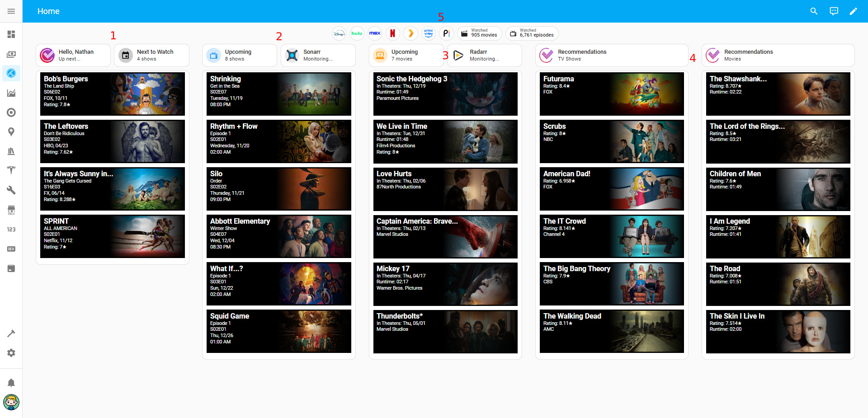This screenshot has width=868, height=418.
Task: Launch the Hulu chip
Action: click(x=357, y=33)
